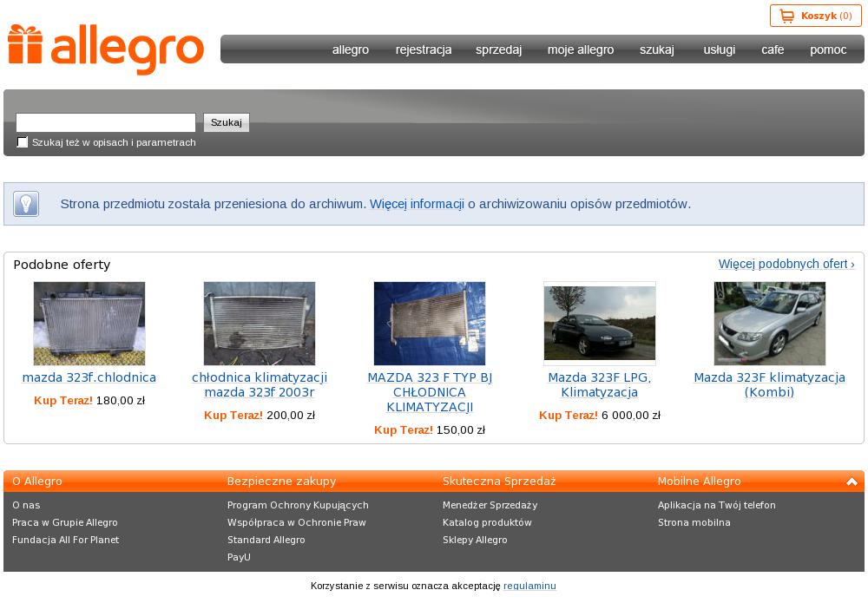Viewport: 868px width, 603px height.
Task: Click the Szukaj search button
Action: tap(227, 122)
